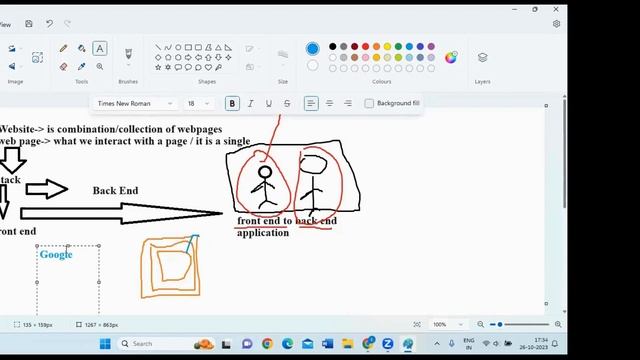This screenshot has width=640, height=360.
Task: Choose the triangle shape
Action: [218, 48]
